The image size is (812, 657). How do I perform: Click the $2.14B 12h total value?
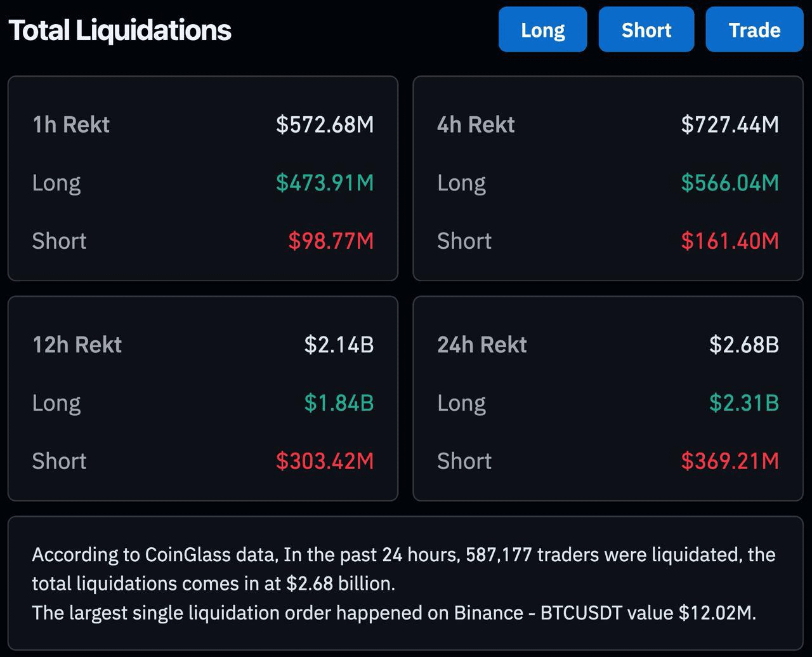[x=339, y=345]
